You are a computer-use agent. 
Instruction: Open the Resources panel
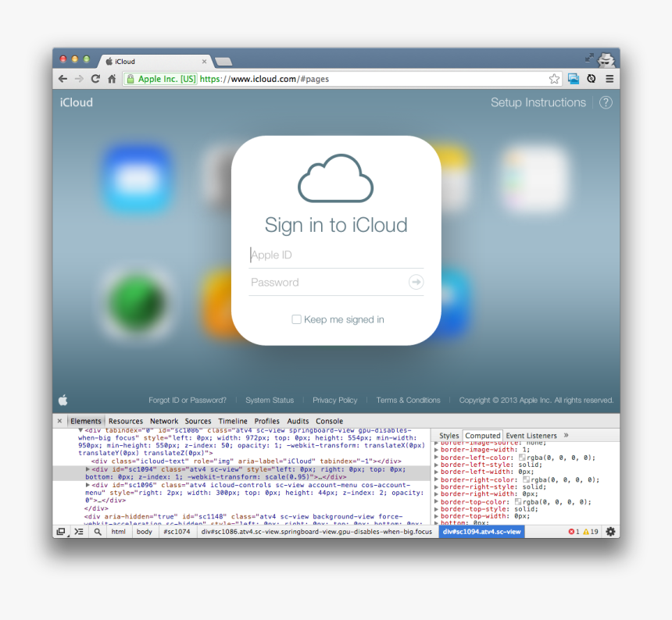(x=126, y=421)
